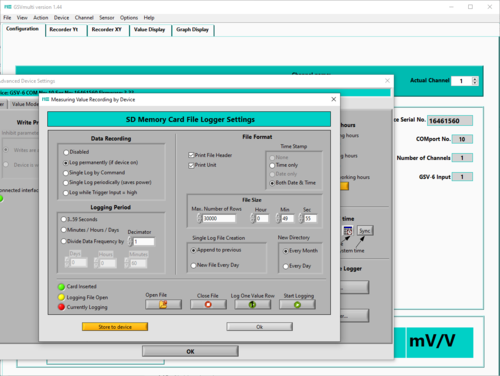Choose Time only time stamp option

[272, 166]
